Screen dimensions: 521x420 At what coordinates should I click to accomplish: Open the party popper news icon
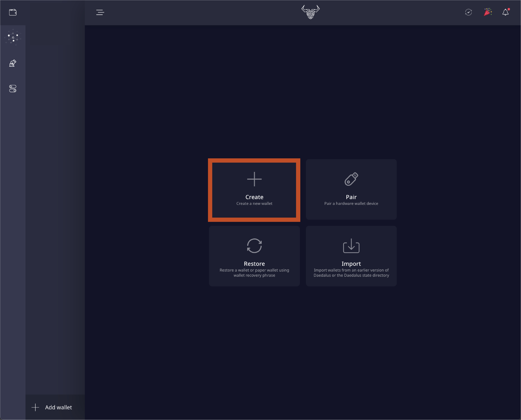click(x=488, y=12)
